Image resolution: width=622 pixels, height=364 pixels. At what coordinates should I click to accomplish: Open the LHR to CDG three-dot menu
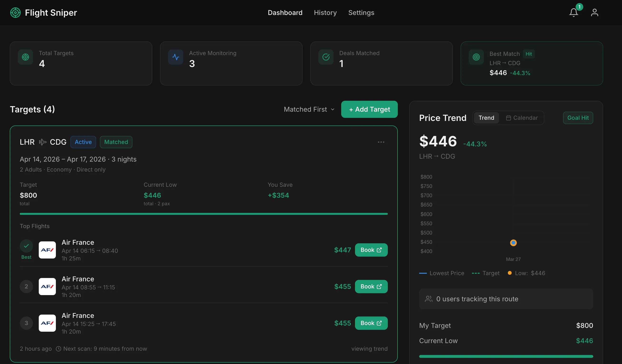[381, 142]
